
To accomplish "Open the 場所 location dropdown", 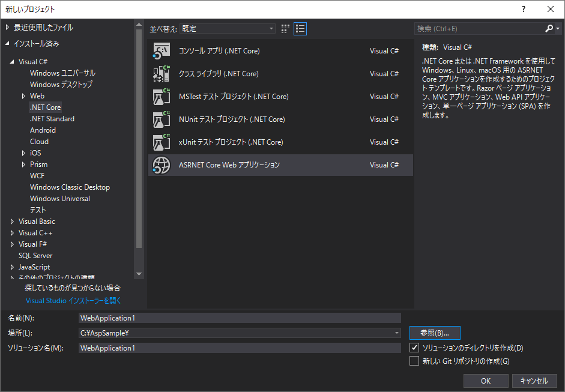I will (x=397, y=332).
